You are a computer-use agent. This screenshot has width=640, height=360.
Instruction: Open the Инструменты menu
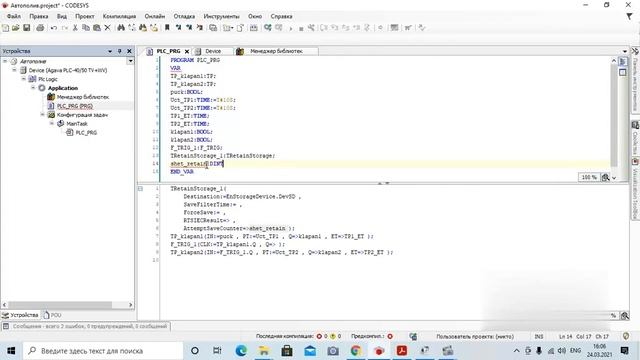(x=221, y=17)
